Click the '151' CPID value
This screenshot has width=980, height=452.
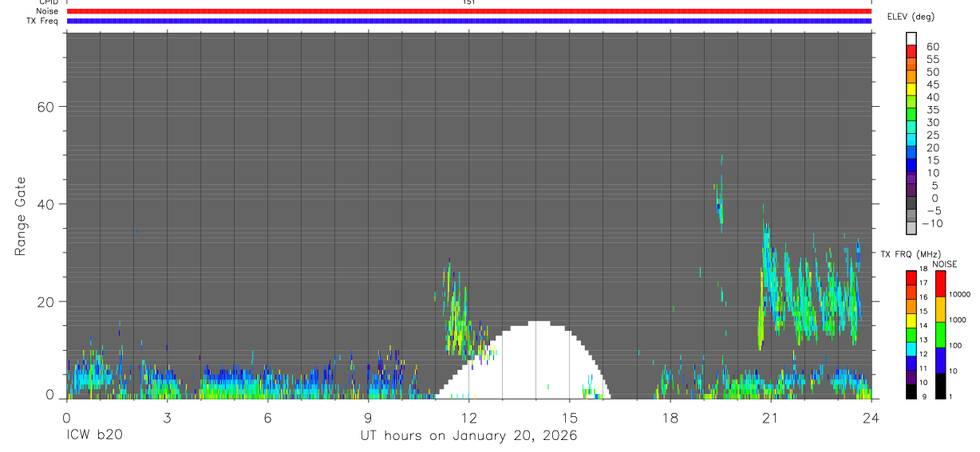469,3
